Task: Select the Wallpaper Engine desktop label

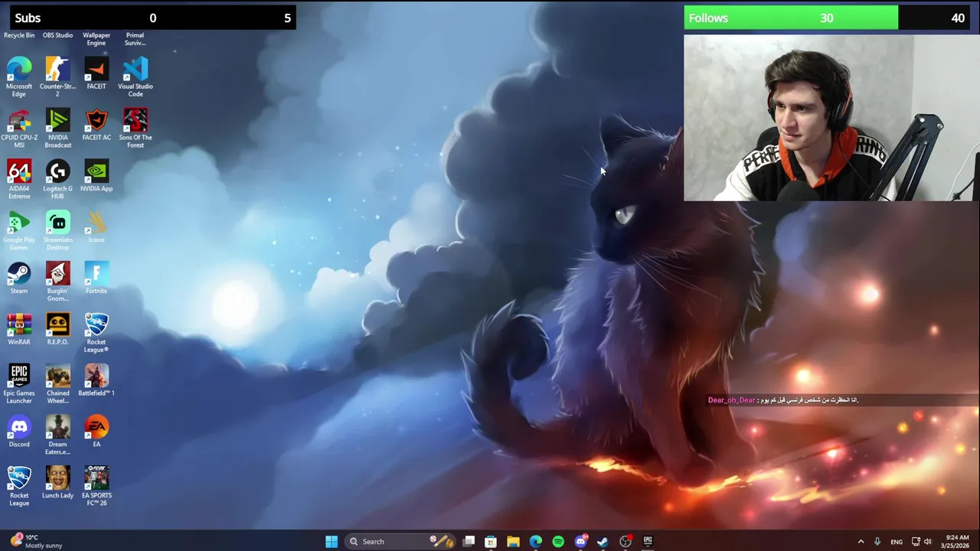Action: 96,39
